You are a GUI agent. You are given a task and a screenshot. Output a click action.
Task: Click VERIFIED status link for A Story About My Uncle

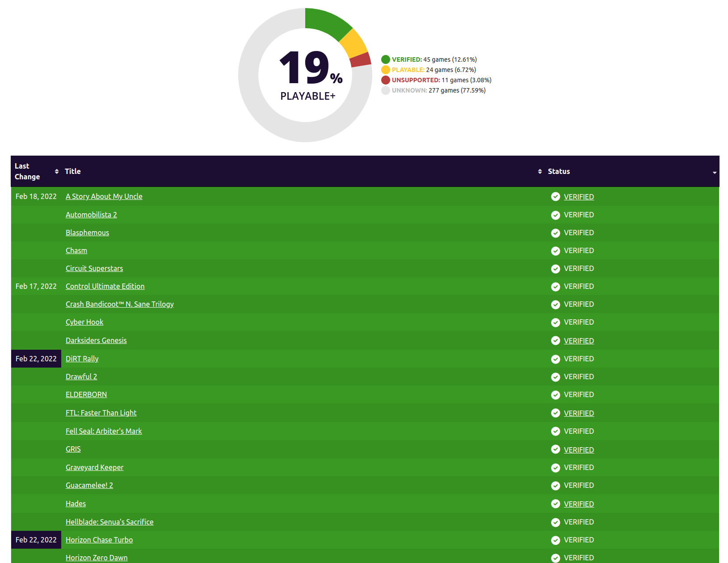(579, 197)
